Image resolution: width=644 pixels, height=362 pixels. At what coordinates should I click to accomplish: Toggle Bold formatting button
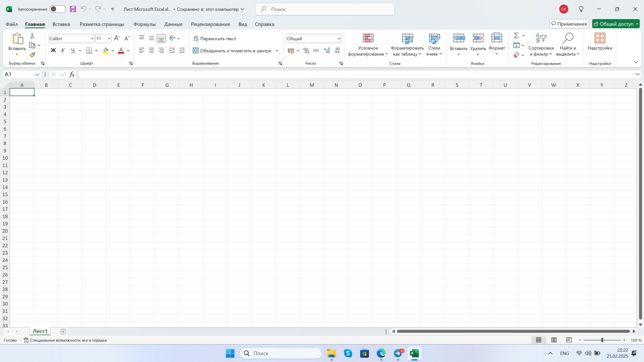pos(53,51)
